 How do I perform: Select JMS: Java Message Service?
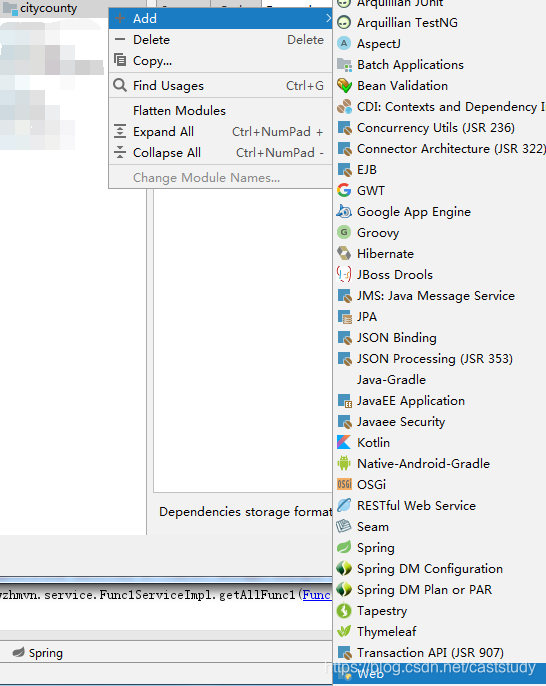click(x=439, y=296)
